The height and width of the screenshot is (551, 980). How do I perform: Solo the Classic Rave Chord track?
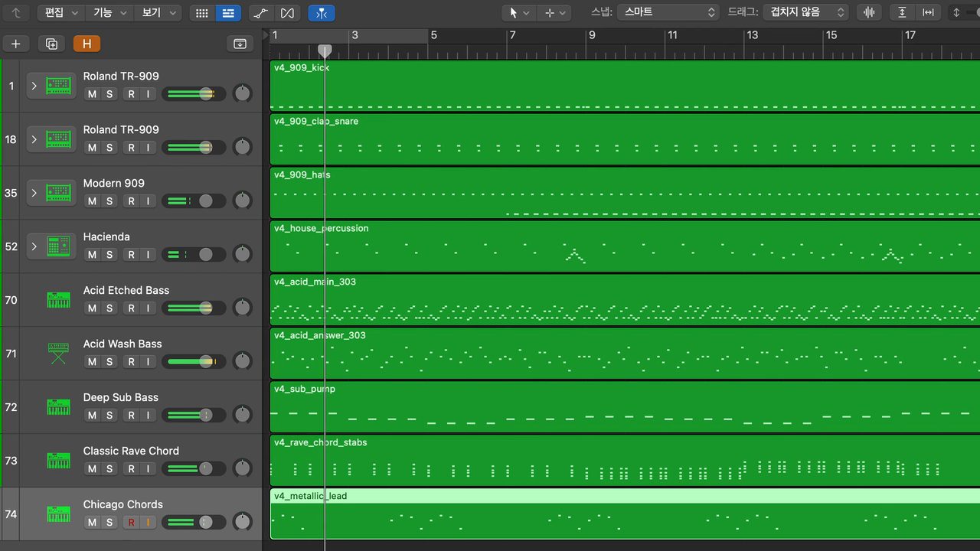pyautogui.click(x=109, y=469)
